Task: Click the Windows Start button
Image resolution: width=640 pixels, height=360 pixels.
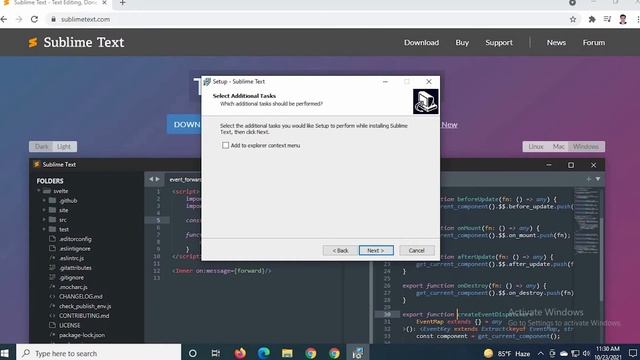Action: coord(5,353)
